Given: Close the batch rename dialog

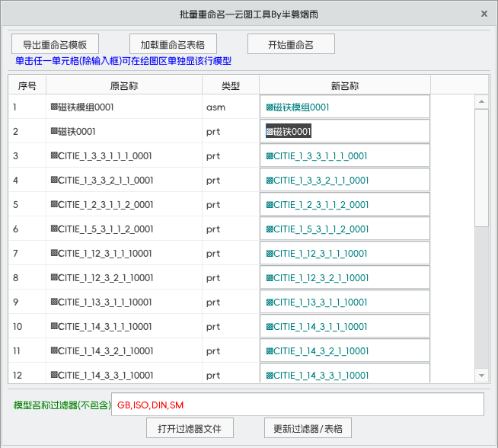Looking at the screenshot, I should [484, 14].
